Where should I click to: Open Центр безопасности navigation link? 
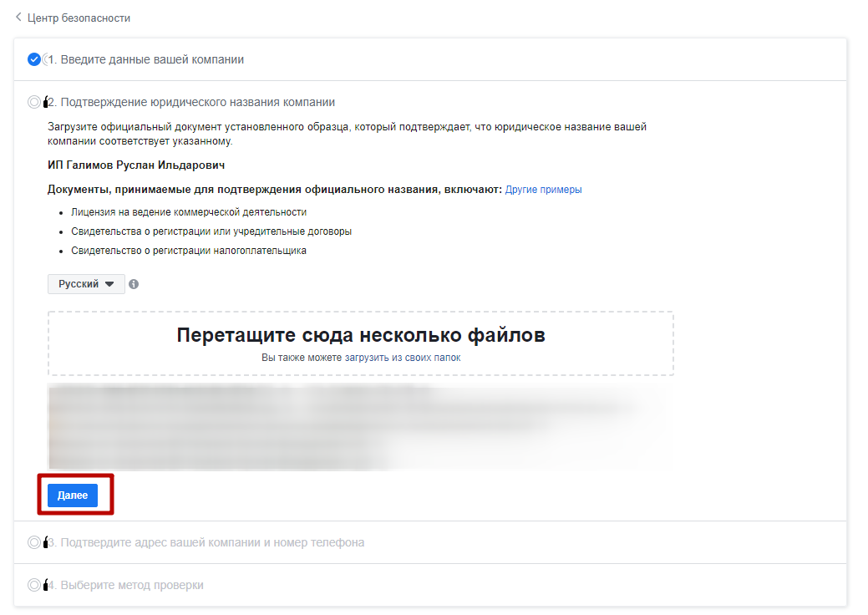80,17
